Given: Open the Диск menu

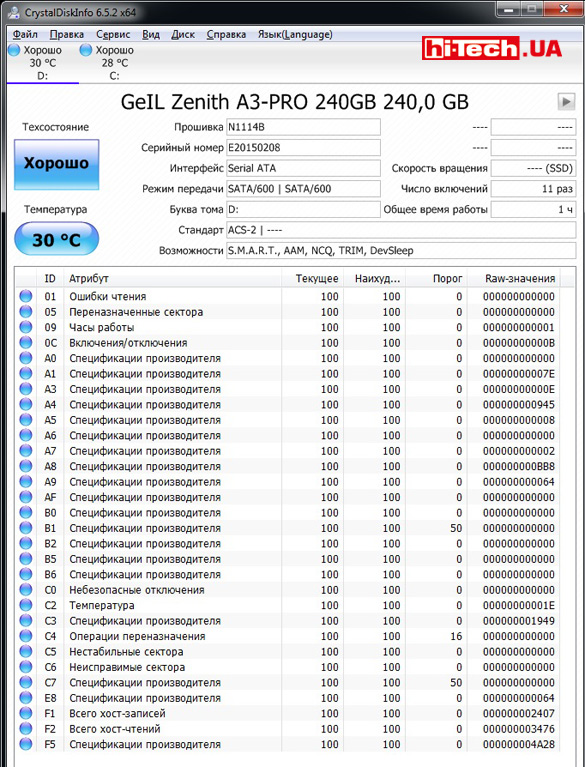Looking at the screenshot, I should click(183, 34).
